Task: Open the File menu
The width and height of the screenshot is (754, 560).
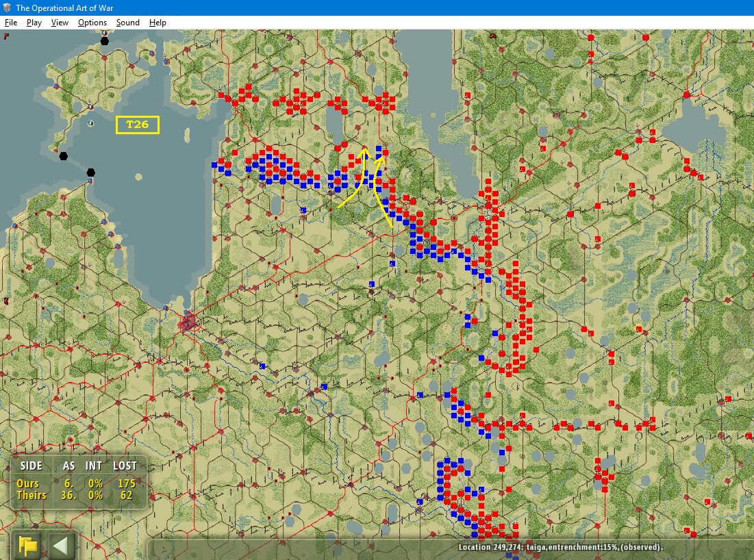Action: (x=10, y=23)
